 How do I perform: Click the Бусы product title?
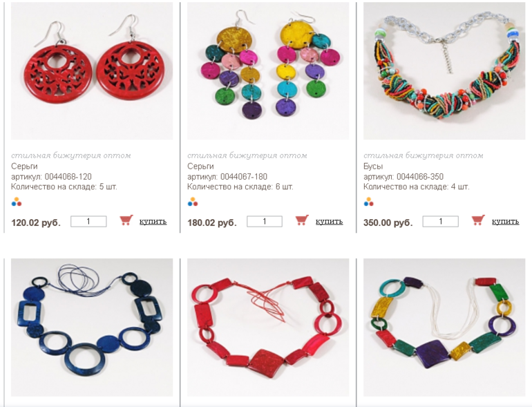[x=373, y=166]
